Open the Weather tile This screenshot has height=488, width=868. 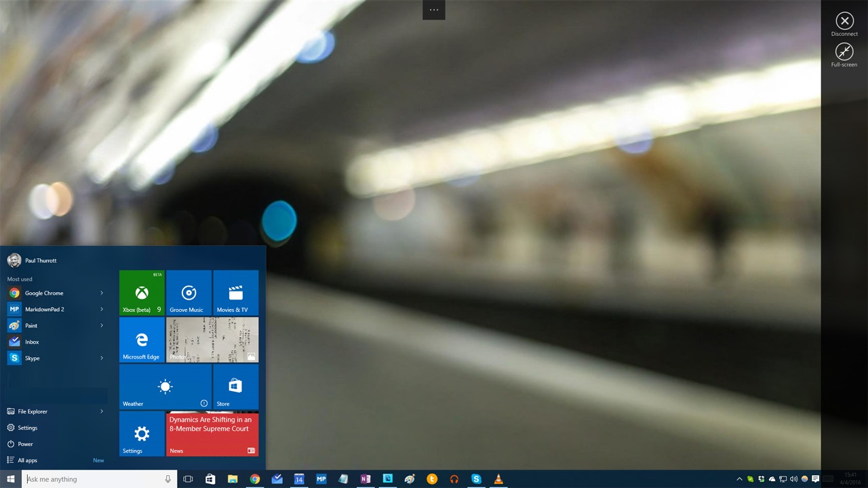click(x=165, y=386)
